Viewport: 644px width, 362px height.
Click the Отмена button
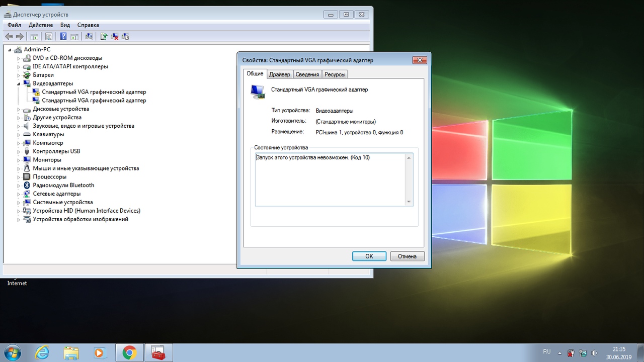tap(407, 256)
